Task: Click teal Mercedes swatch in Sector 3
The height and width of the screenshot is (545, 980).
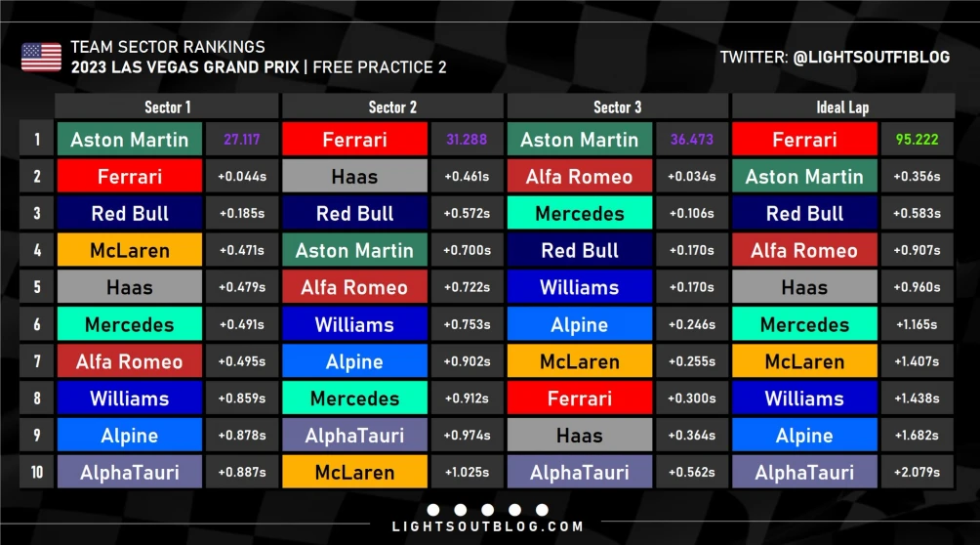Action: click(x=580, y=213)
